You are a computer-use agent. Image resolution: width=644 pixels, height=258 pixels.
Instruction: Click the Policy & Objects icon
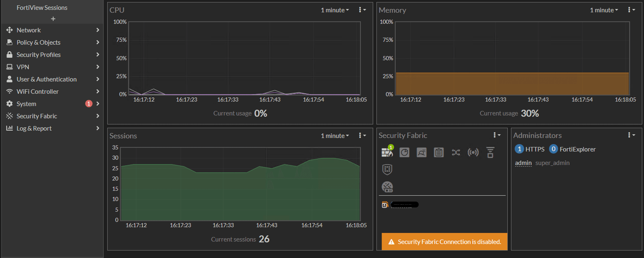tap(9, 42)
